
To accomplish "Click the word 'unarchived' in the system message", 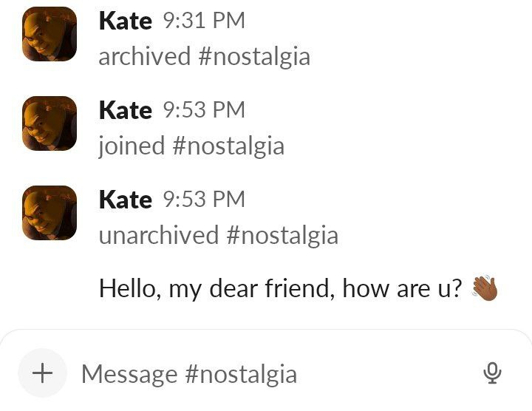I will 159,235.
